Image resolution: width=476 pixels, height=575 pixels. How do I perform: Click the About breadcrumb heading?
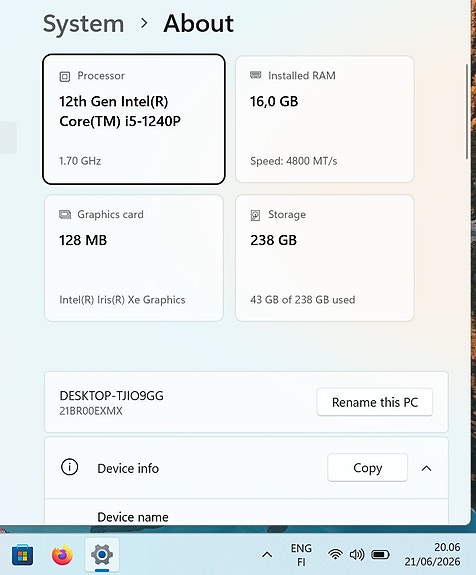[x=198, y=24]
